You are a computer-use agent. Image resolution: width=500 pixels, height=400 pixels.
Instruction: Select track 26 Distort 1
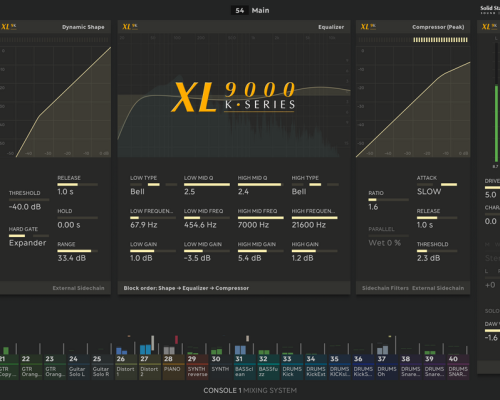[x=126, y=367]
